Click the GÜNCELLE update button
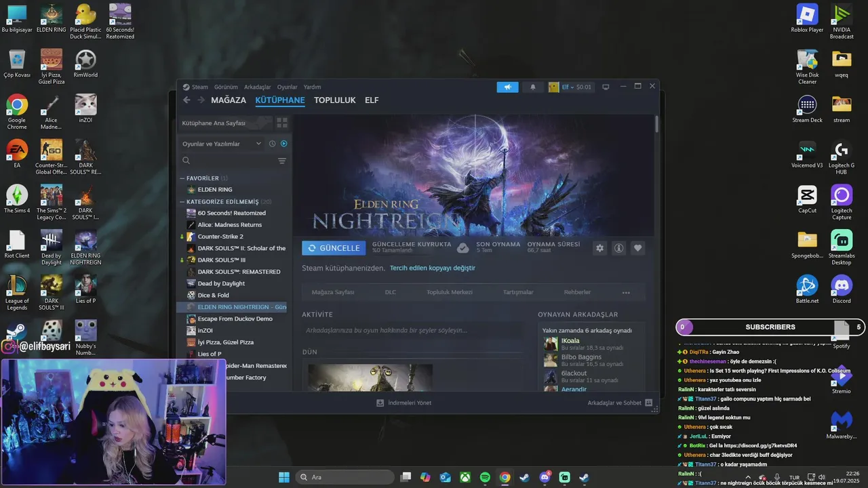This screenshot has width=868, height=488. pos(334,248)
